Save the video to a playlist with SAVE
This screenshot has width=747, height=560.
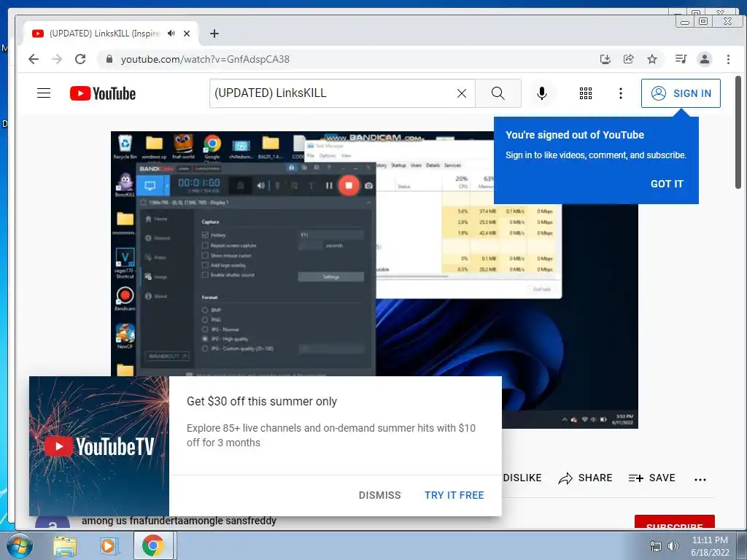pyautogui.click(x=651, y=478)
